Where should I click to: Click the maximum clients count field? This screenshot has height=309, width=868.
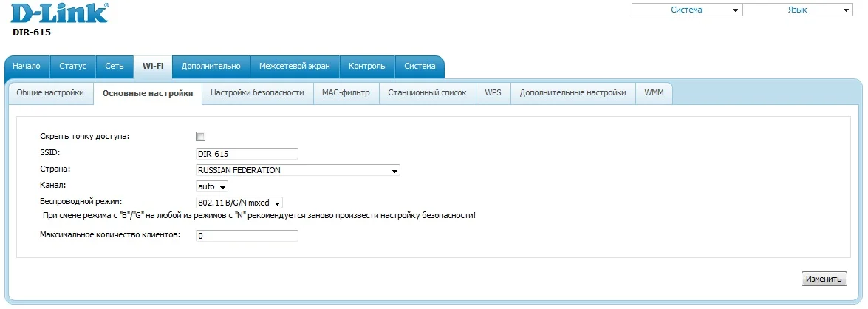point(247,236)
